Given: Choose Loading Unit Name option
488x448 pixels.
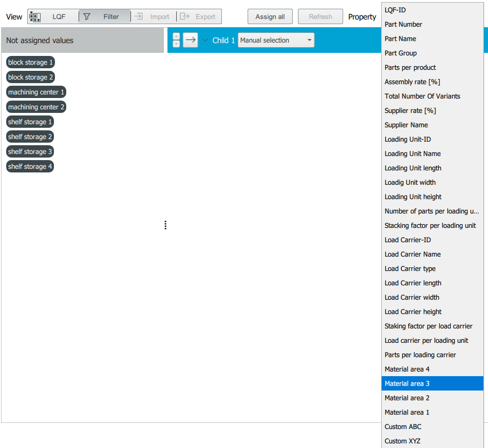Looking at the screenshot, I should (433, 153).
